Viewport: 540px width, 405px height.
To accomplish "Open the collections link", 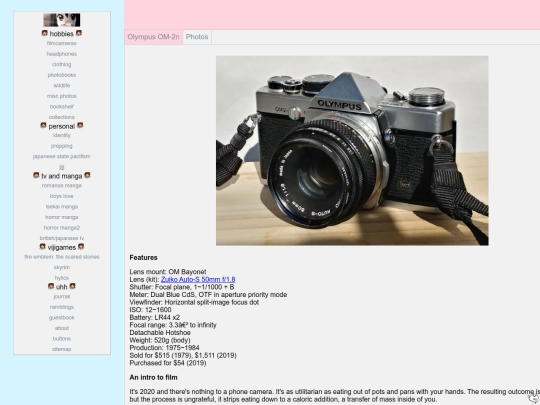I will [62, 117].
